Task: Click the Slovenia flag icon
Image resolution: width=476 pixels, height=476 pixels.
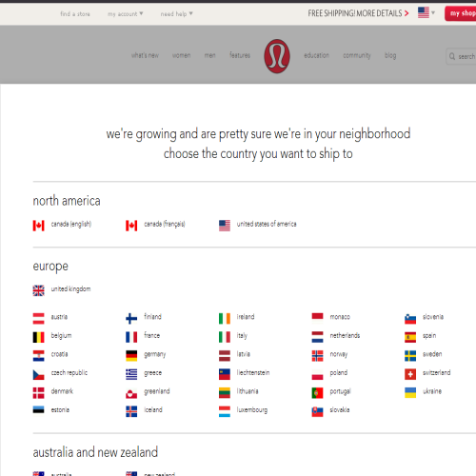Action: (x=410, y=319)
